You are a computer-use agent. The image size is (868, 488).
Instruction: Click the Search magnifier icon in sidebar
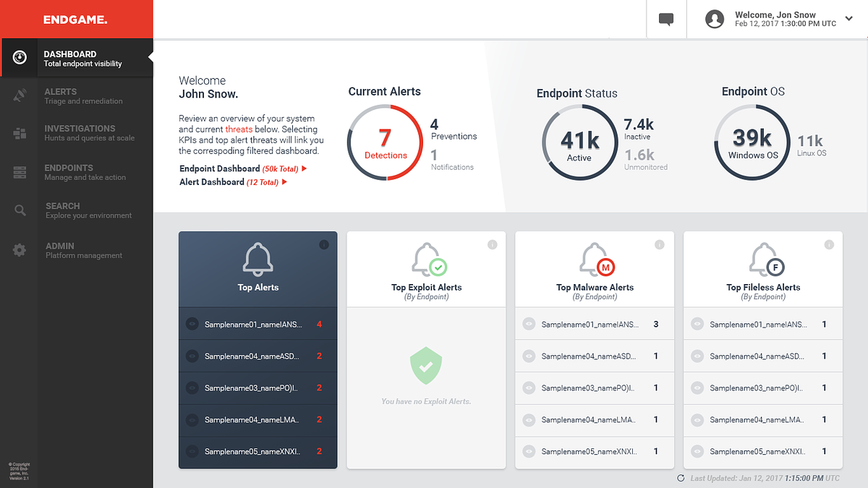(x=20, y=210)
